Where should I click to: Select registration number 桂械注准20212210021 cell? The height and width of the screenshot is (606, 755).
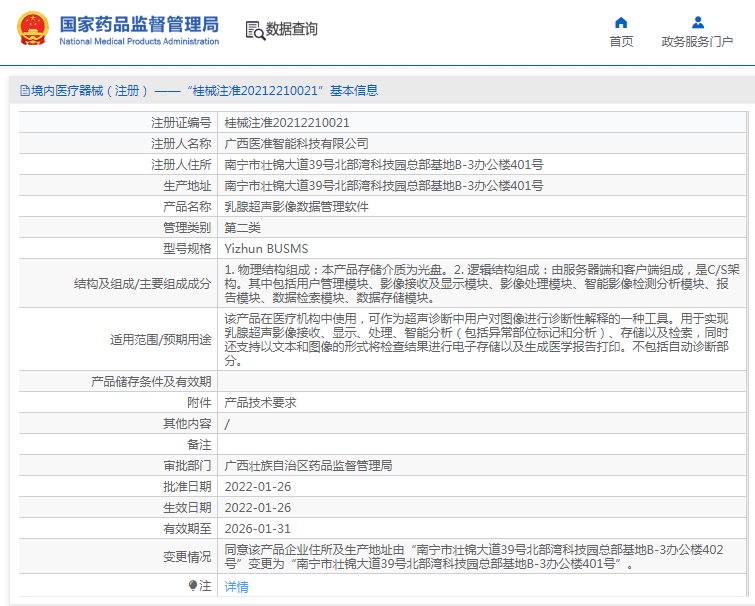click(287, 123)
